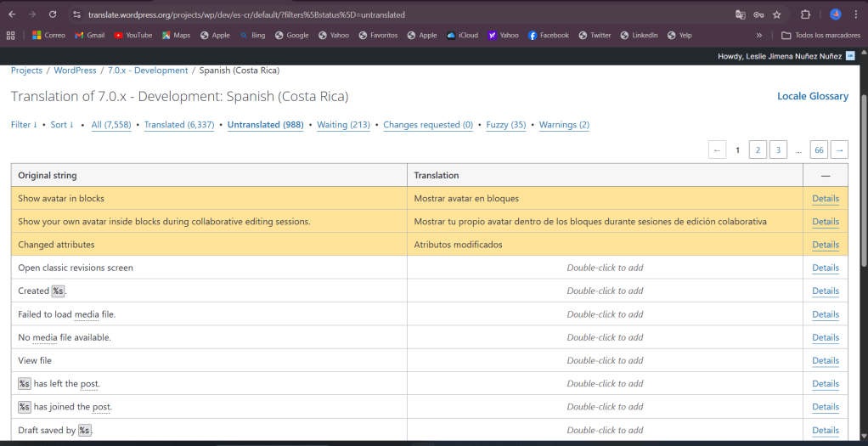This screenshot has height=446, width=868.
Task: Open Details for 'View file' string
Action: click(825, 361)
